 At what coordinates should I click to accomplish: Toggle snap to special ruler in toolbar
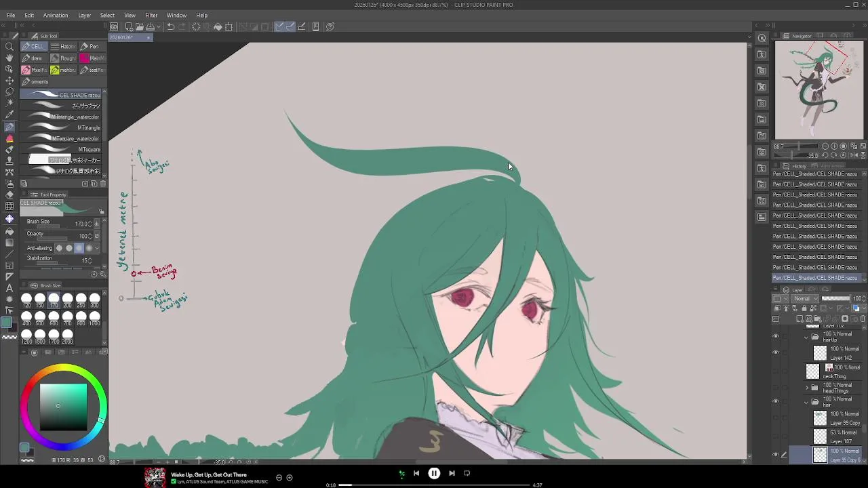(290, 27)
